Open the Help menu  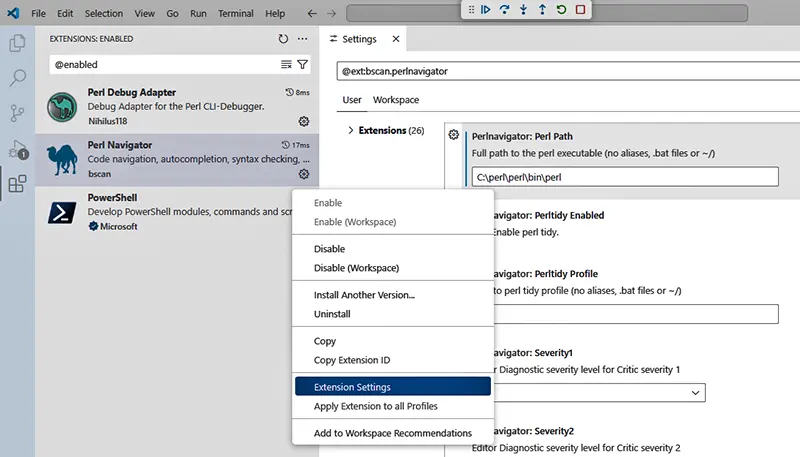[x=275, y=13]
